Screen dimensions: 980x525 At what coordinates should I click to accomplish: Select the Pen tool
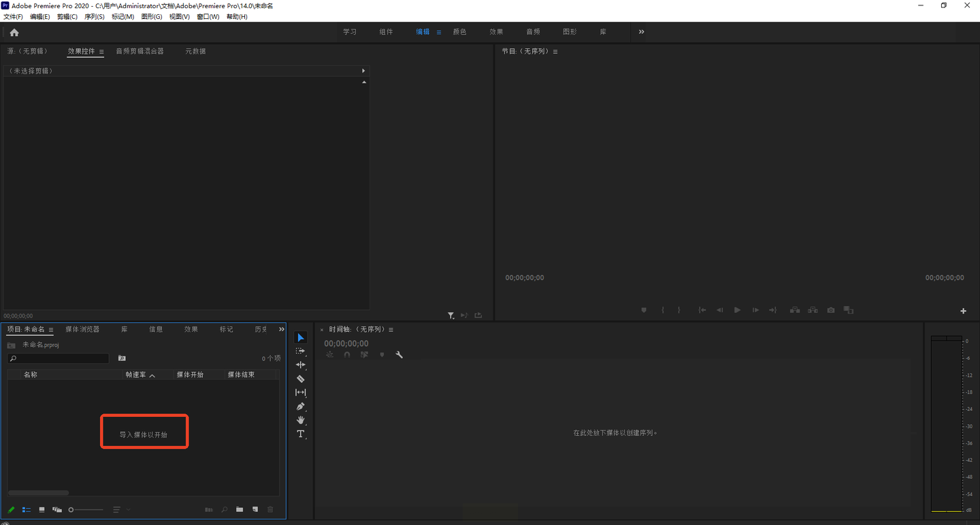300,407
